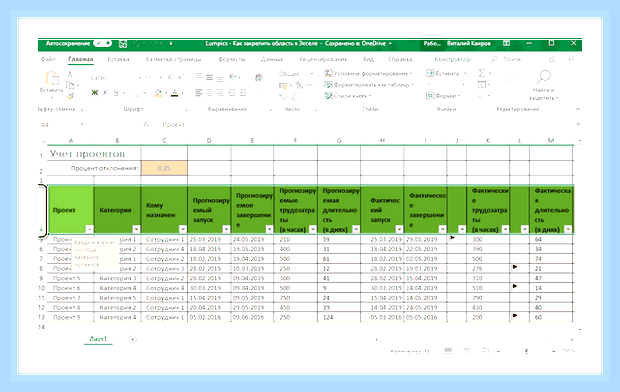620x392 pixels.
Task: Toggle italic К formatting
Action: 105,93
